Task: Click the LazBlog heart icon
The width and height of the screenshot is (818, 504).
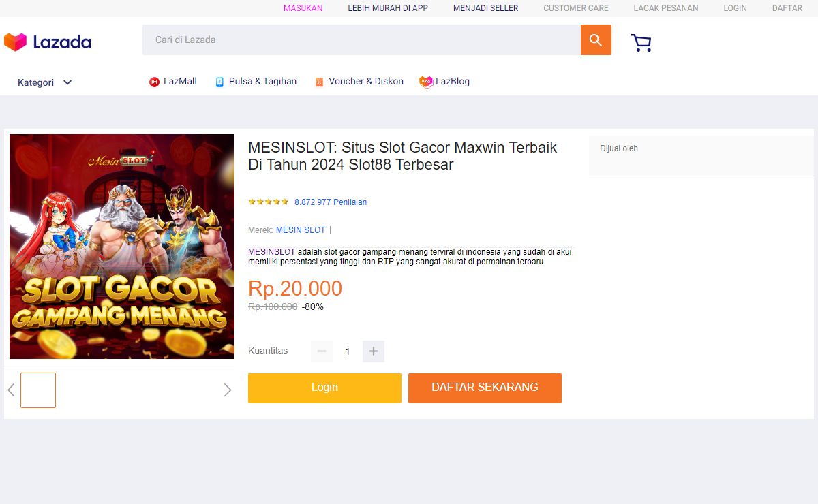Action: (426, 82)
